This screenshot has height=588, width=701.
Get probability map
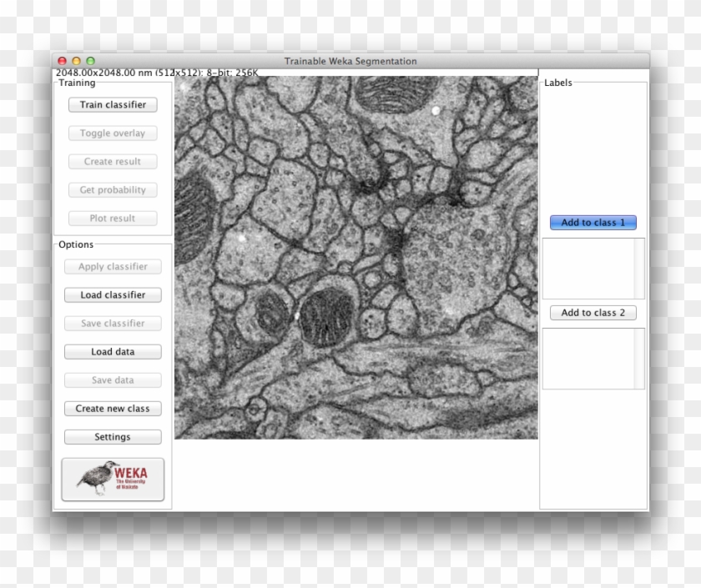point(112,189)
